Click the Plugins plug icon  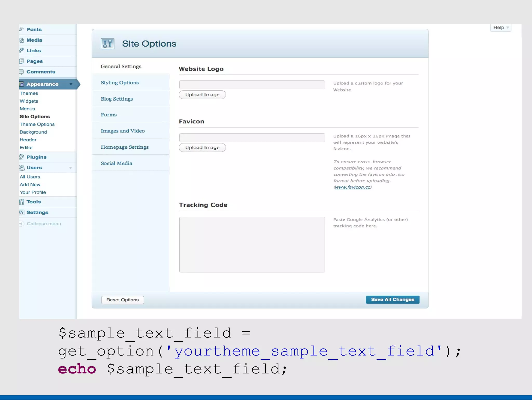pos(22,157)
